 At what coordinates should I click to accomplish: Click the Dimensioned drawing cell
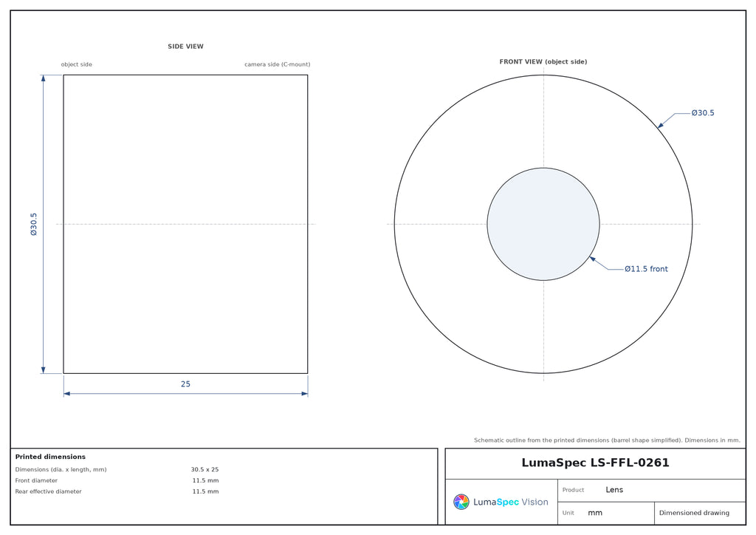pyautogui.click(x=694, y=513)
